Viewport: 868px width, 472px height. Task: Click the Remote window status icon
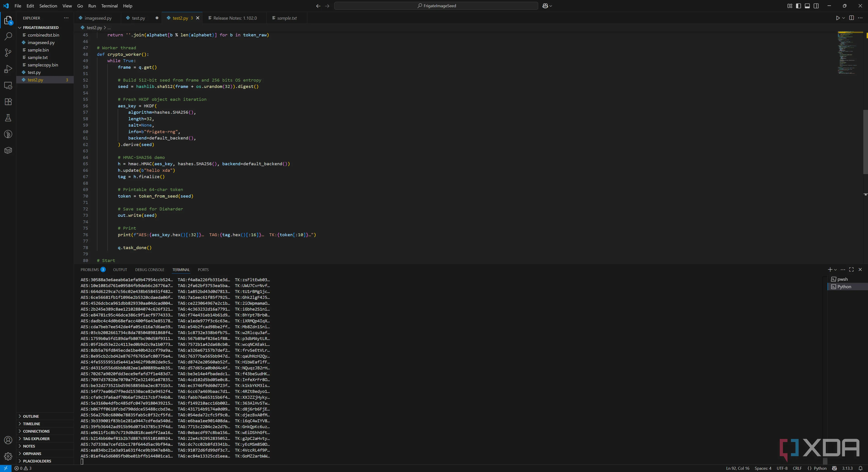[x=6, y=468]
